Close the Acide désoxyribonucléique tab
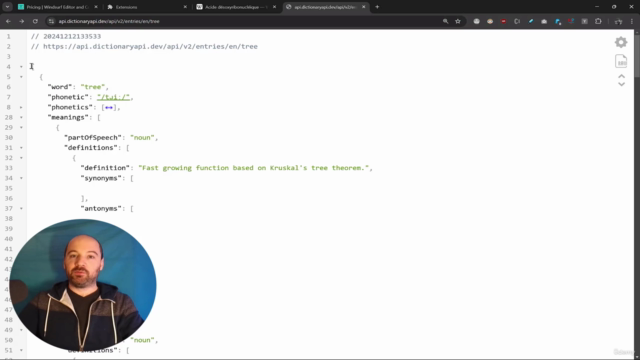640x360 pixels. pos(274,7)
